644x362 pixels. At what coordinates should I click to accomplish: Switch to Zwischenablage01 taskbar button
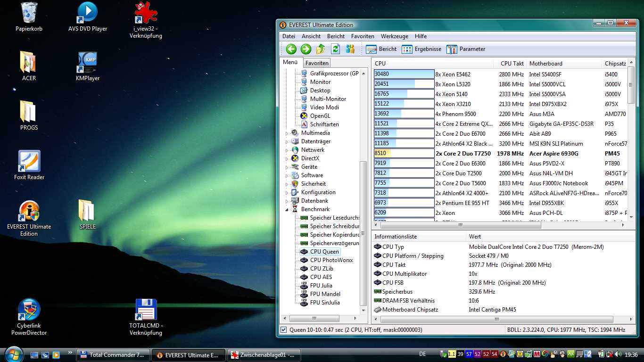(x=264, y=355)
